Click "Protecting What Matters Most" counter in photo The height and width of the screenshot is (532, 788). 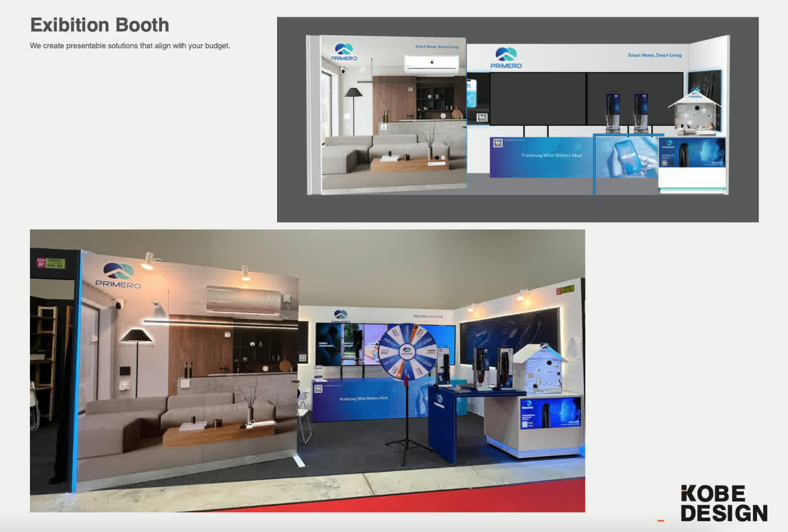click(363, 399)
